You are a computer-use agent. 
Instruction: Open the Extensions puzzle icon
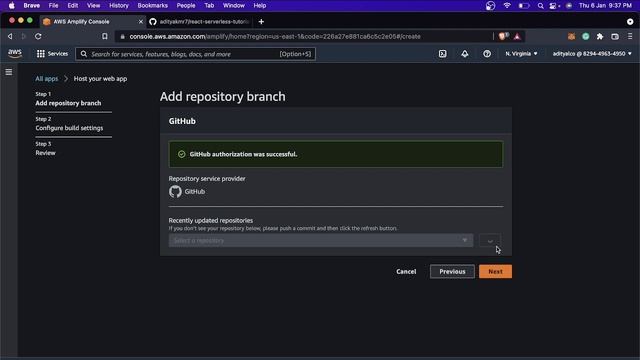click(x=600, y=36)
